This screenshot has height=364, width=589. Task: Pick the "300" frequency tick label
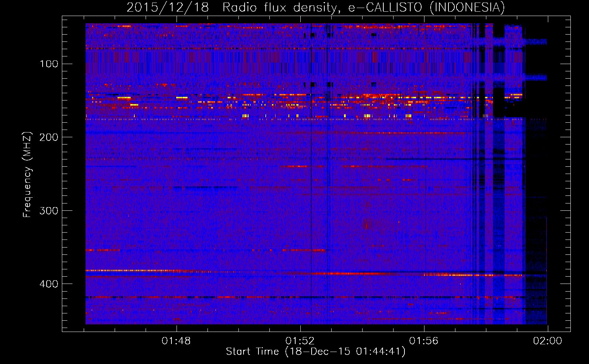click(49, 211)
